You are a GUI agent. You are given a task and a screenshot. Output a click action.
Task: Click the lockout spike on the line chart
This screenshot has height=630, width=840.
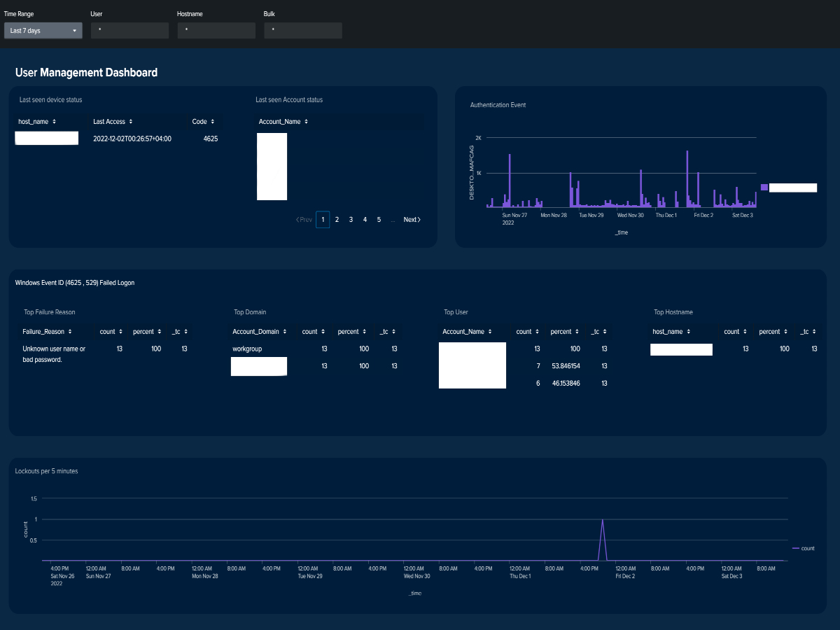pyautogui.click(x=602, y=520)
